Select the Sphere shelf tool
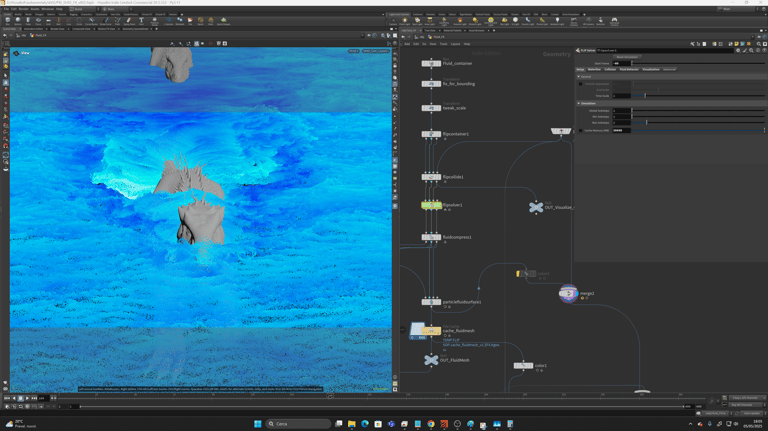The height and width of the screenshot is (431, 768). [x=18, y=21]
